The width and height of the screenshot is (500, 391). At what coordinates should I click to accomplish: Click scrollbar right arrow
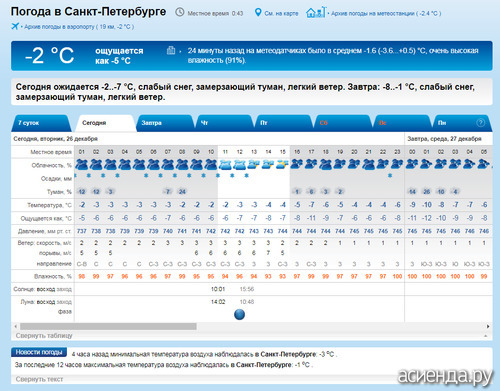tap(488, 326)
